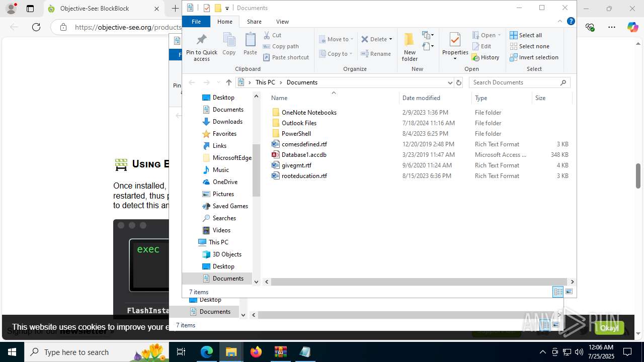Open the File menu tab
The height and width of the screenshot is (362, 644).
point(196,22)
